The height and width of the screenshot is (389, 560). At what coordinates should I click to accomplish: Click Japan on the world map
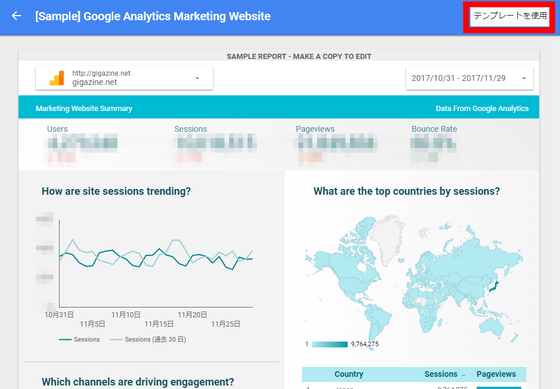(494, 286)
